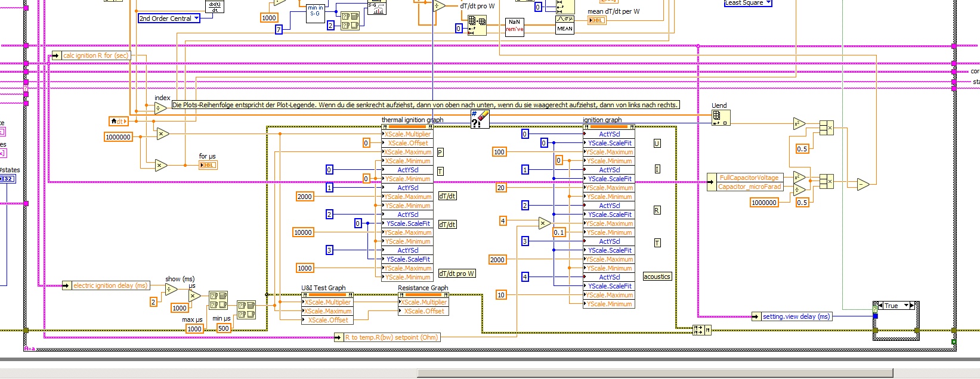980x379 pixels.
Task: Click the 100 numeric constant
Action: coord(499,152)
